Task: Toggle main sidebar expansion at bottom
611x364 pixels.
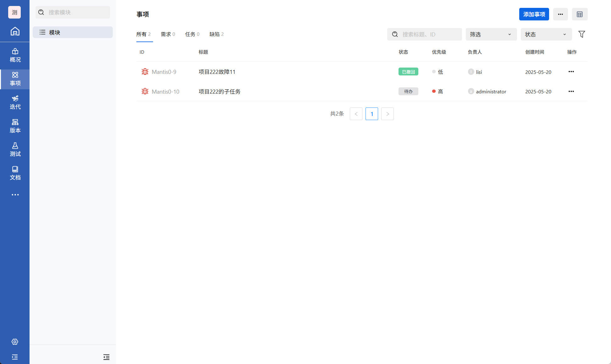Action: [x=15, y=357]
